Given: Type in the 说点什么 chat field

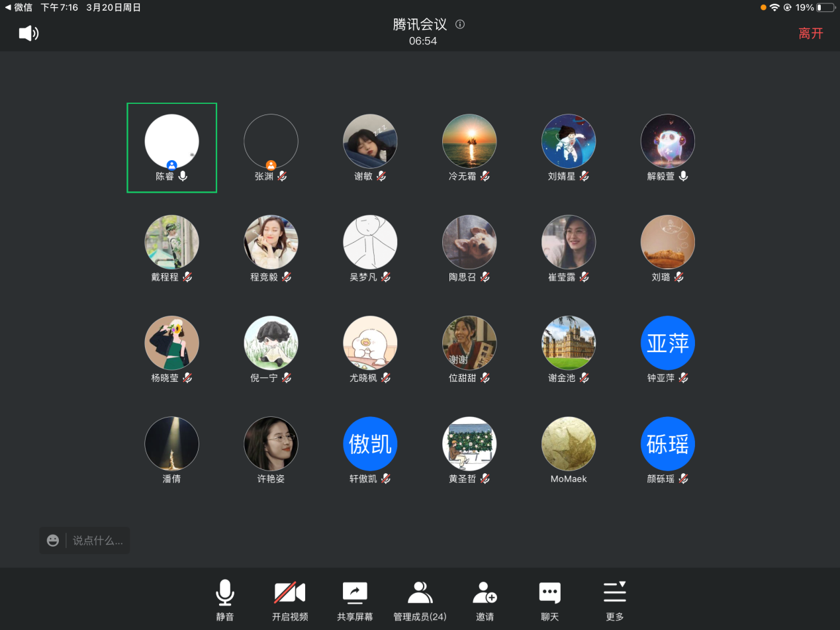Looking at the screenshot, I should coord(97,541).
